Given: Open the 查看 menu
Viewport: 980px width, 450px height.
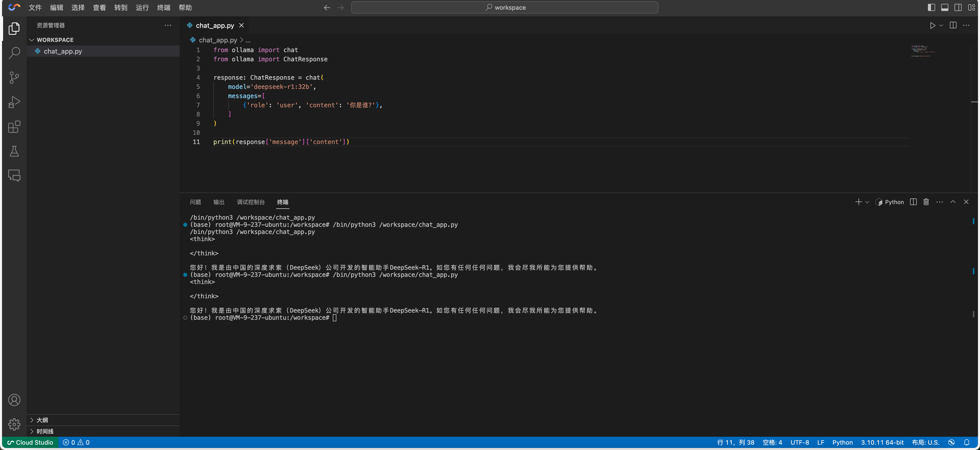Looking at the screenshot, I should coord(99,8).
